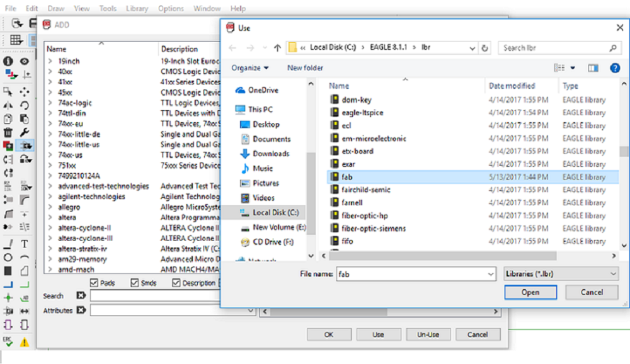Select the Arc drawing tool
The image size is (630, 364).
coord(25,258)
